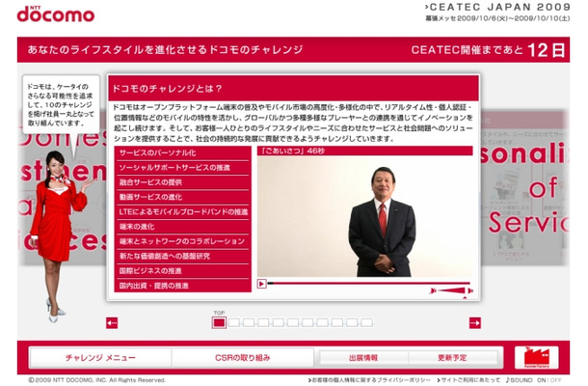Image resolution: width=588 pixels, height=386 pixels.
Task: Open '融合サービスの提供' menu item
Action: pos(183,182)
